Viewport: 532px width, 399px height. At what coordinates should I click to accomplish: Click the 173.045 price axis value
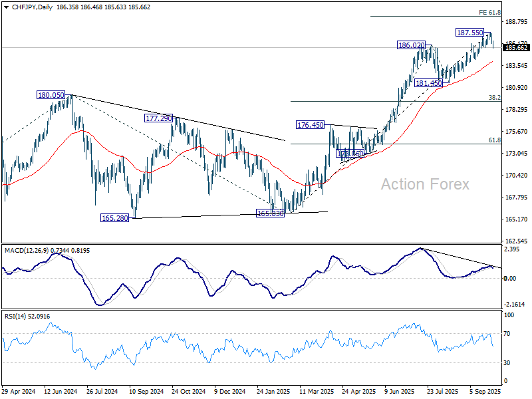pos(517,154)
